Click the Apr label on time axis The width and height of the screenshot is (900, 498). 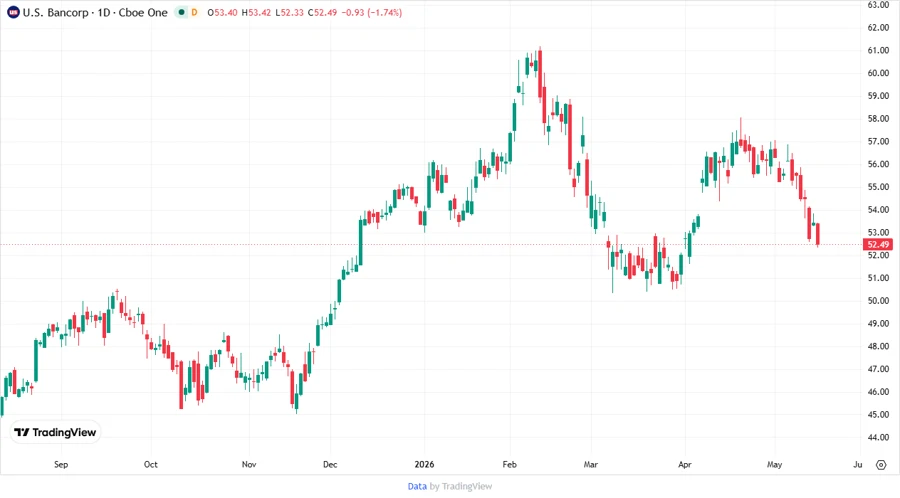tap(685, 464)
